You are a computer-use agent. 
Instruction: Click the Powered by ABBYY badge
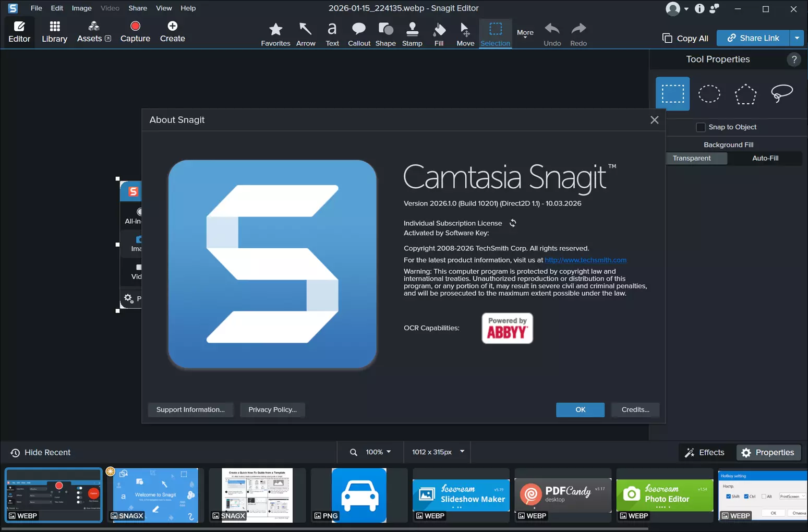[507, 328]
